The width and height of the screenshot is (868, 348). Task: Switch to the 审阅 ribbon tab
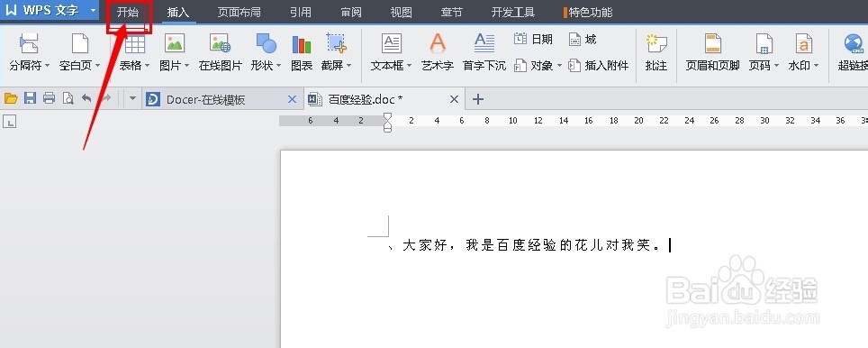coord(351,12)
